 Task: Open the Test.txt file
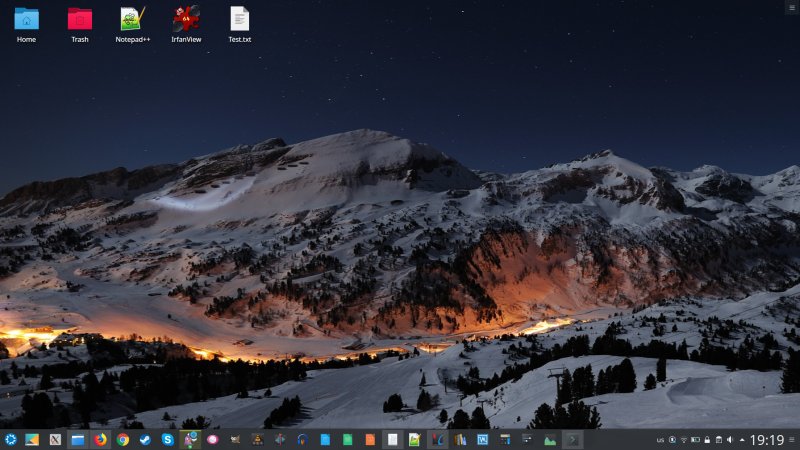click(x=239, y=19)
